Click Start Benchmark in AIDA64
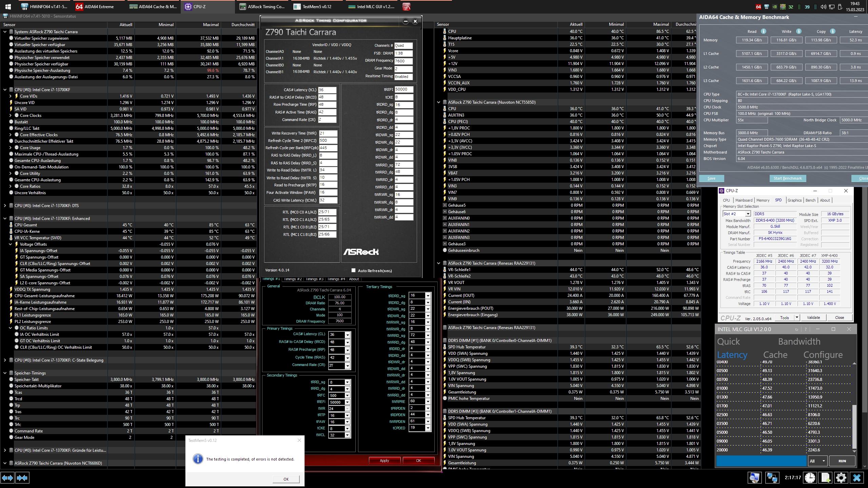868x488 pixels. (x=788, y=178)
